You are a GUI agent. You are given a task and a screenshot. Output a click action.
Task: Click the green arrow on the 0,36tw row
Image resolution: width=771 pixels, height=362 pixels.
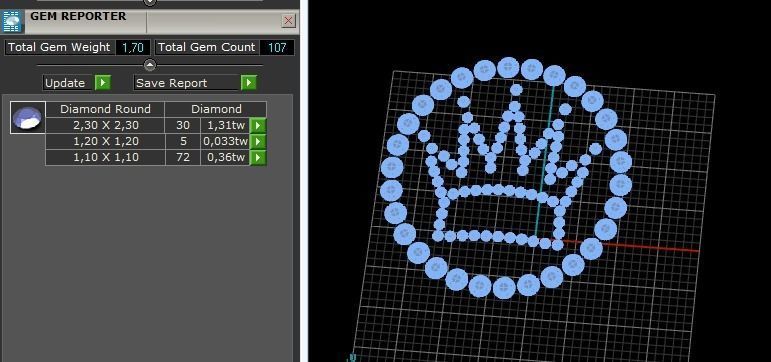point(258,157)
